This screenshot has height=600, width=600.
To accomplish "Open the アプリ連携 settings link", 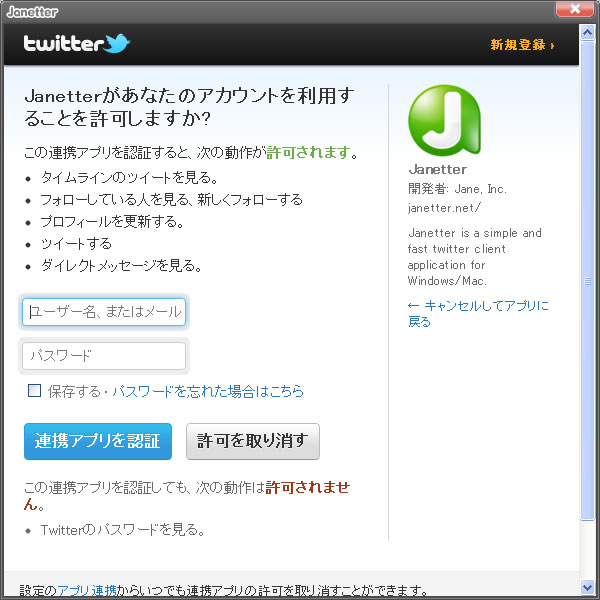I will (87, 590).
